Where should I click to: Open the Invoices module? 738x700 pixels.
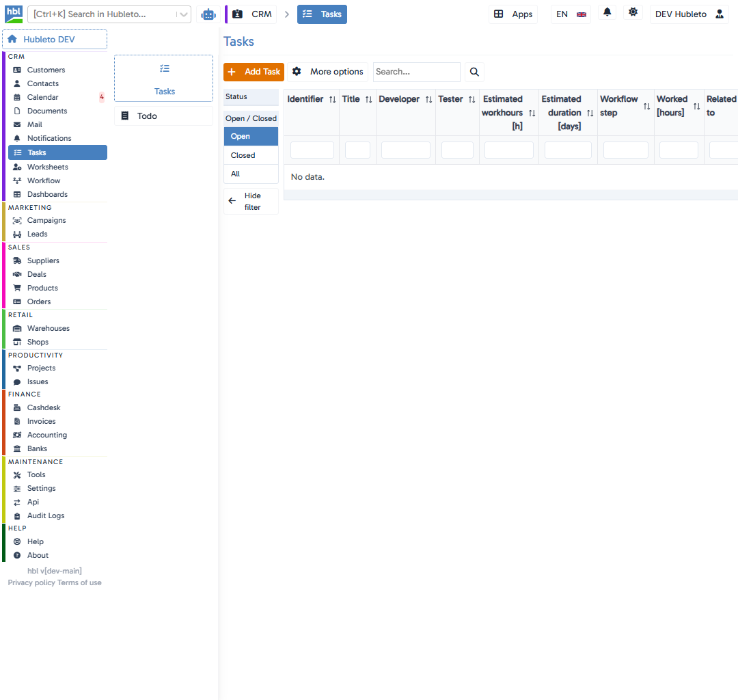(42, 421)
